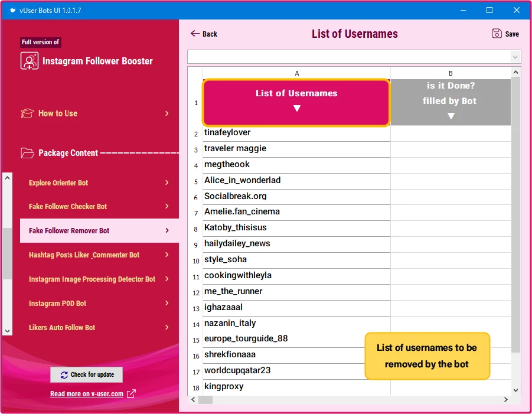Select Fake Follower Checker Bot
The height and width of the screenshot is (414, 532).
(x=99, y=206)
